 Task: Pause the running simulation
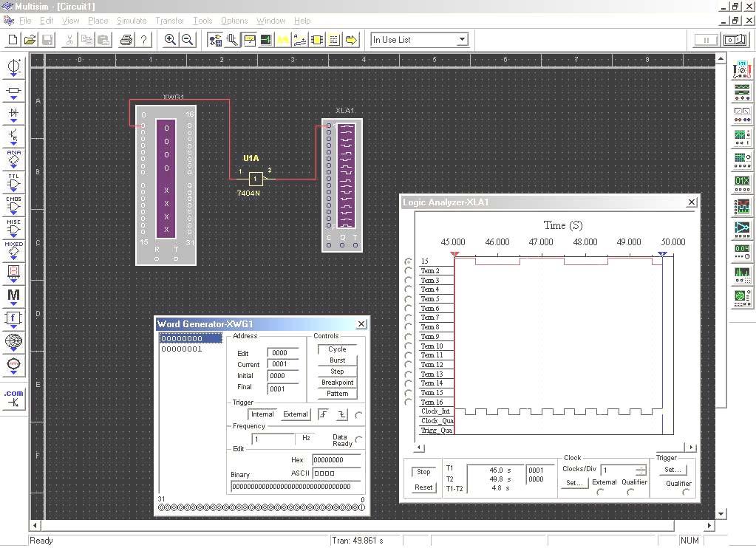706,40
